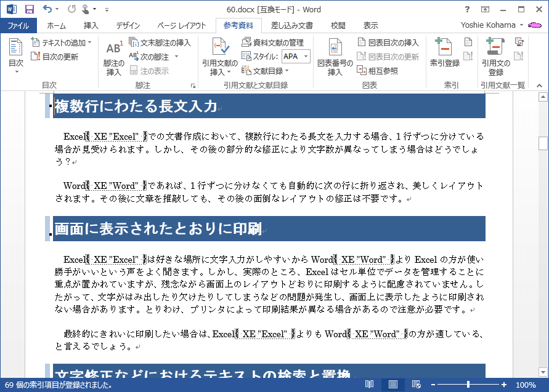The height and width of the screenshot is (392, 549).
Task: Click the vertical scrollbar down arrow
Action: click(x=543, y=372)
